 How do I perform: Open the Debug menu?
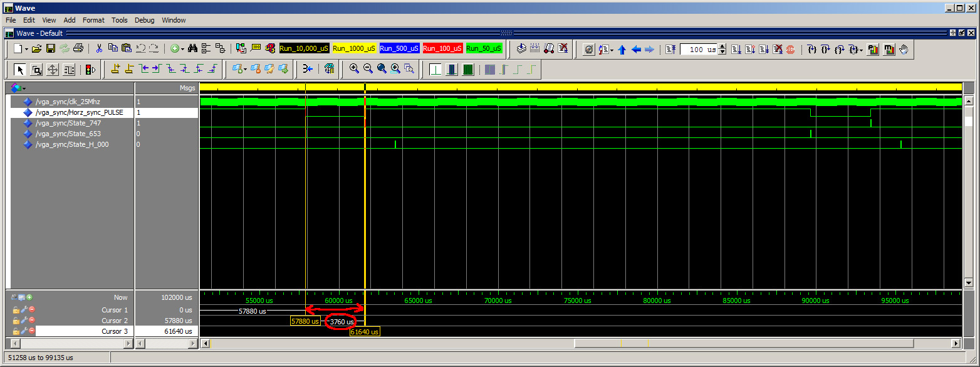point(145,20)
